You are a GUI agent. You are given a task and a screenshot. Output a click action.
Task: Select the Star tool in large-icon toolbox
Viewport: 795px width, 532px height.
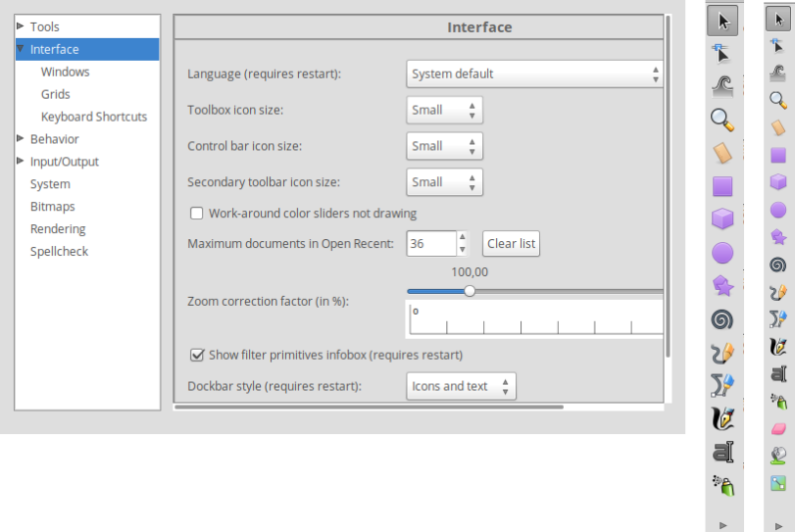[x=722, y=286]
